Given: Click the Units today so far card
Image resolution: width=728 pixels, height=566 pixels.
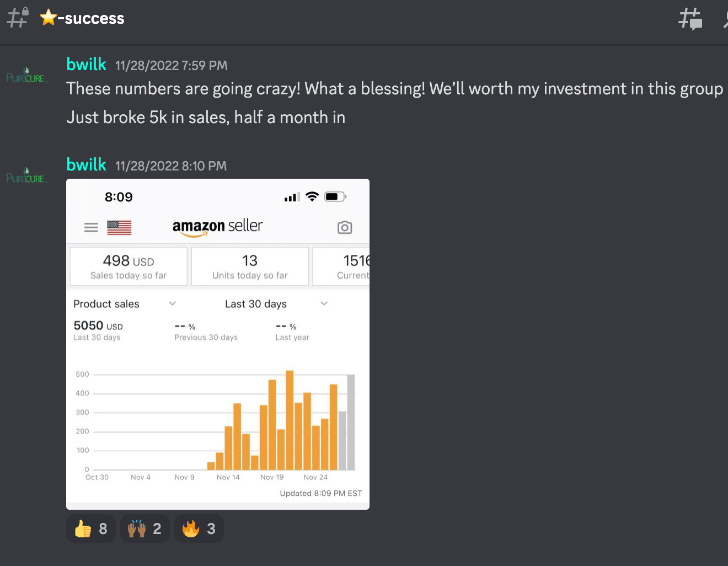Looking at the screenshot, I should click(x=250, y=266).
